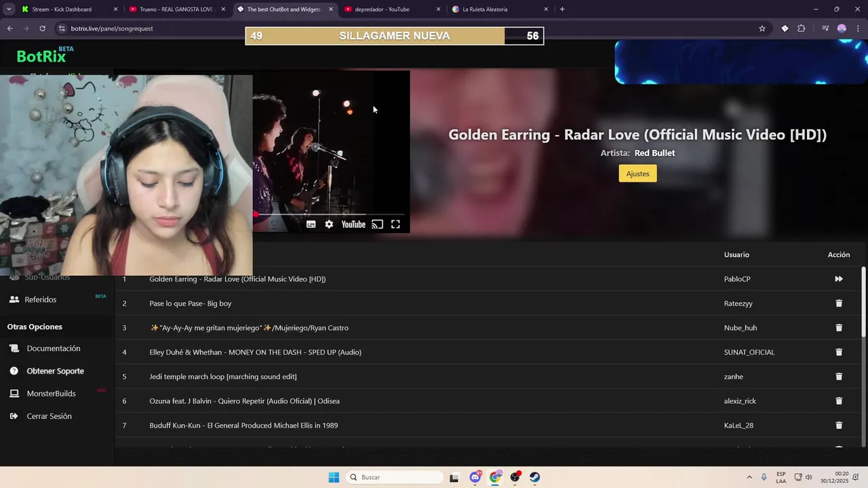Skip the Golden Earring song (fast-forward icon)

839,279
